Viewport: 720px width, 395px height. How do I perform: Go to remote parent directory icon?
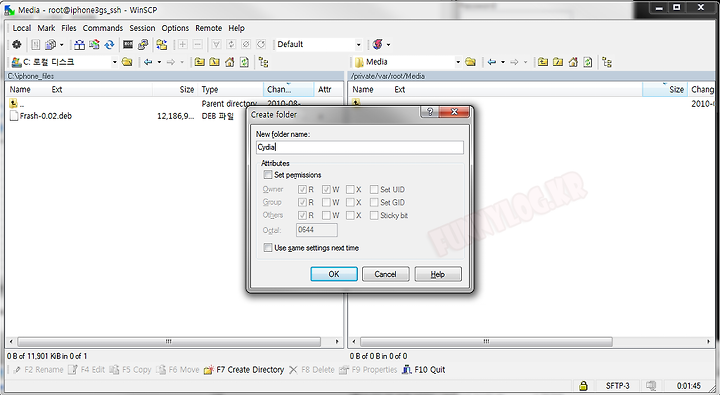[x=543, y=62]
